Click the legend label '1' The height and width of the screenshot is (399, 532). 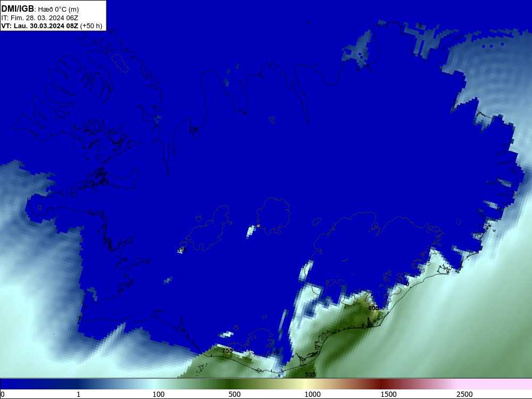coord(78,394)
